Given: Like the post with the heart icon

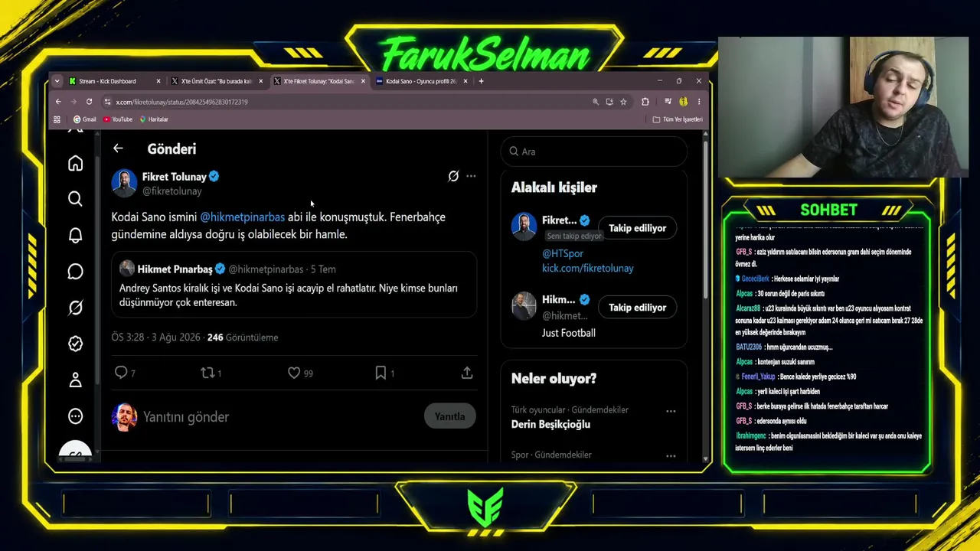Looking at the screenshot, I should tap(294, 373).
